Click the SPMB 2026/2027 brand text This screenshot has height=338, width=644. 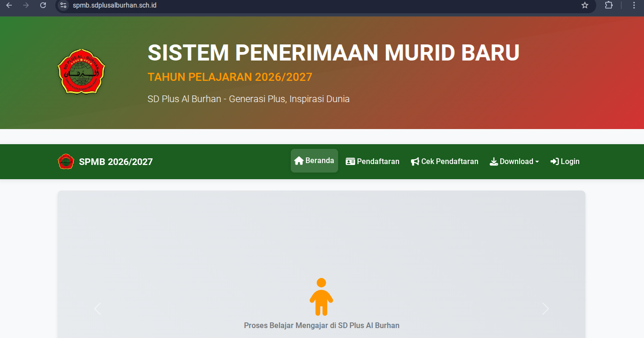(x=116, y=161)
